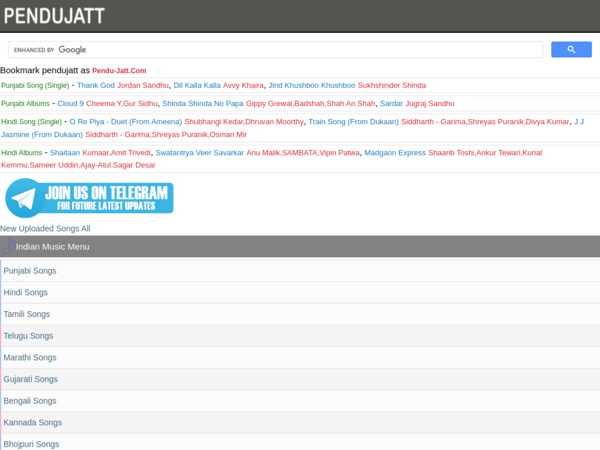Screen dimensions: 600x450
Task: Follow the Pendu-Jatt.Com bookmark link
Action: pos(119,71)
